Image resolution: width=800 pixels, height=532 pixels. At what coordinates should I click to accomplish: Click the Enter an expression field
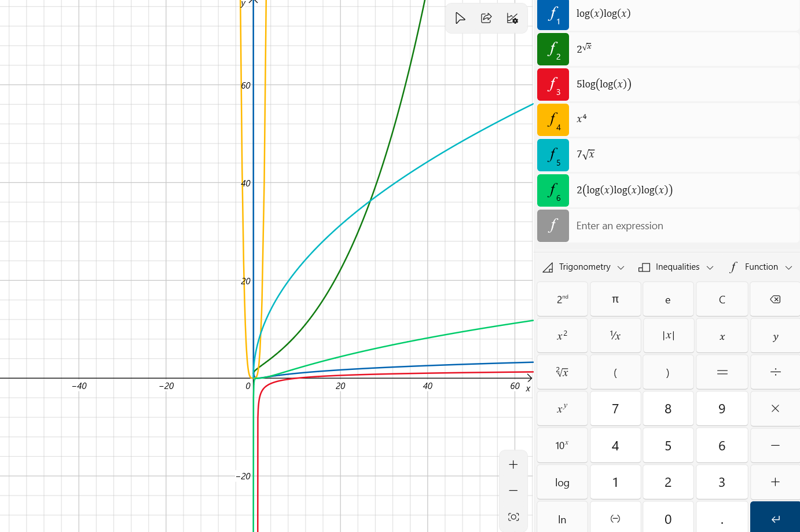(x=683, y=226)
